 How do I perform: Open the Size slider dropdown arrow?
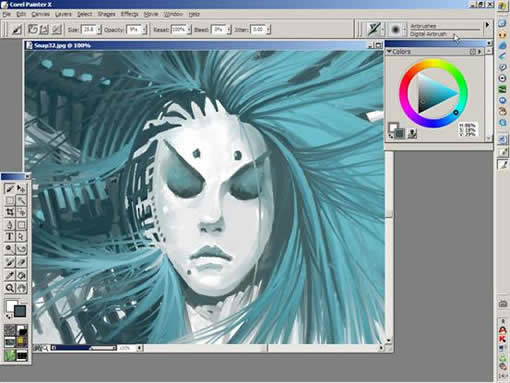[99, 30]
